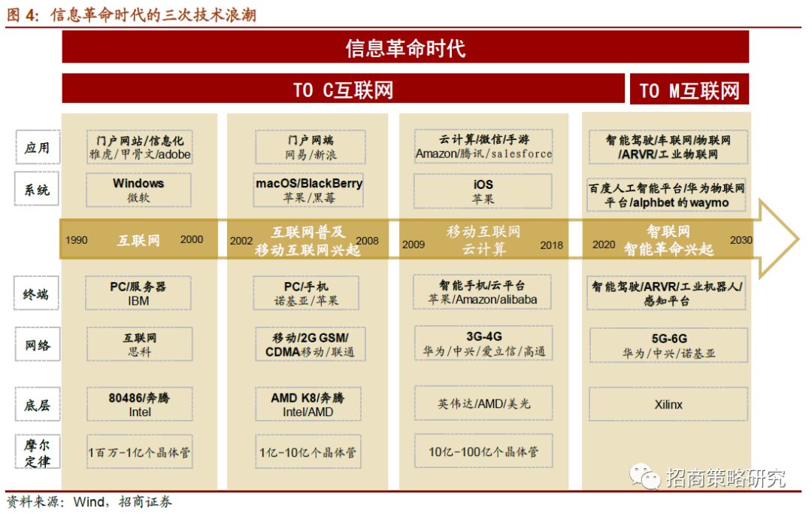
Task: Click the 应用 row label
Action: 36,148
